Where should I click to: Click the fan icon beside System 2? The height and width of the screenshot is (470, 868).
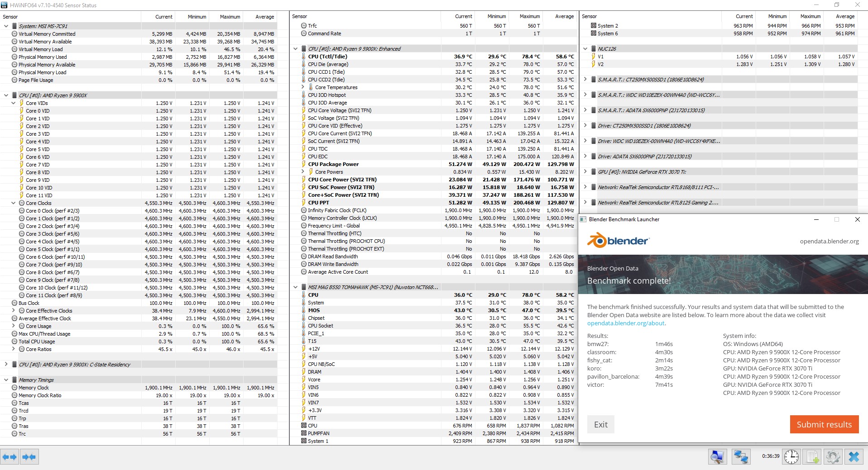point(594,26)
